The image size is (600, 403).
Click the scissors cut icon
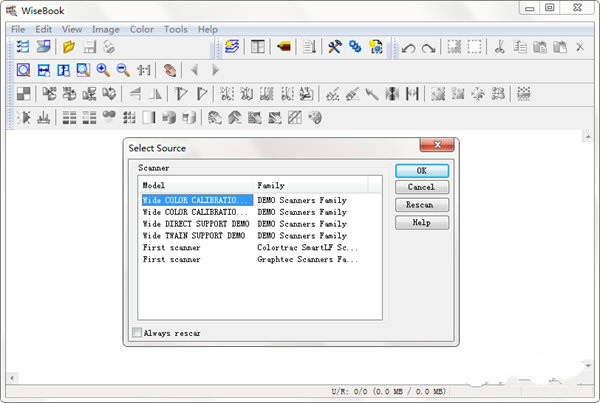click(500, 47)
